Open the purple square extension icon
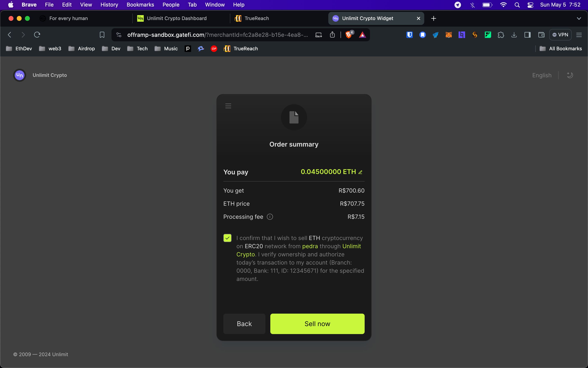The height and width of the screenshot is (368, 588). point(462,35)
